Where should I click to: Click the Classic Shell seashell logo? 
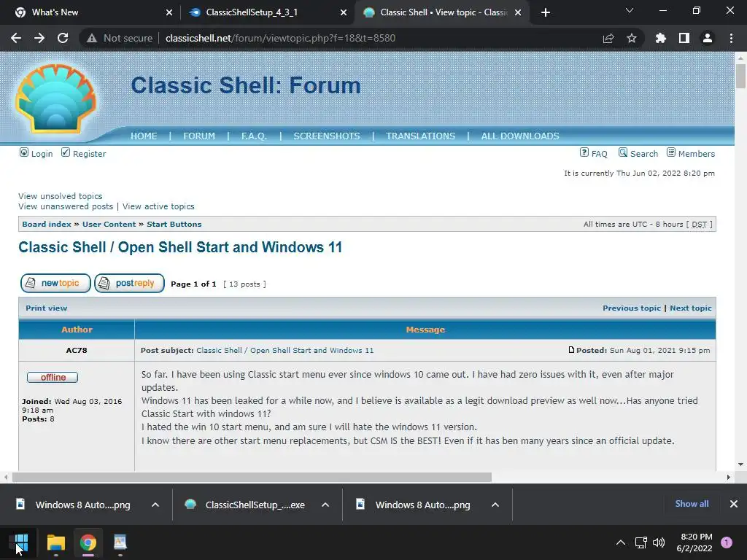click(55, 98)
